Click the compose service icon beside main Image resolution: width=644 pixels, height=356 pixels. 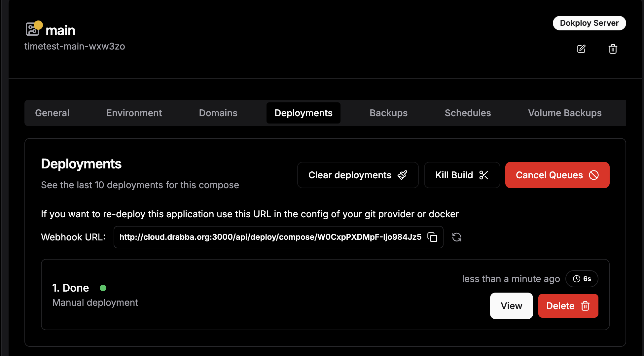[32, 29]
